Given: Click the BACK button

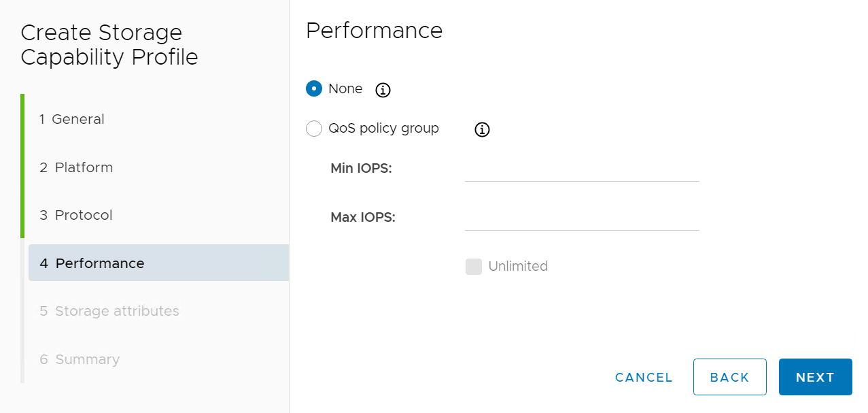Looking at the screenshot, I should pos(729,378).
